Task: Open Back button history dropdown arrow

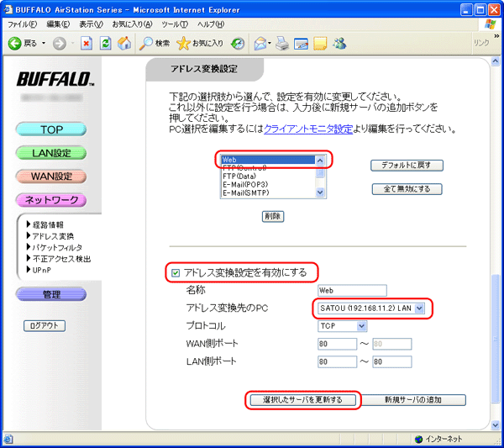Action: [x=44, y=43]
